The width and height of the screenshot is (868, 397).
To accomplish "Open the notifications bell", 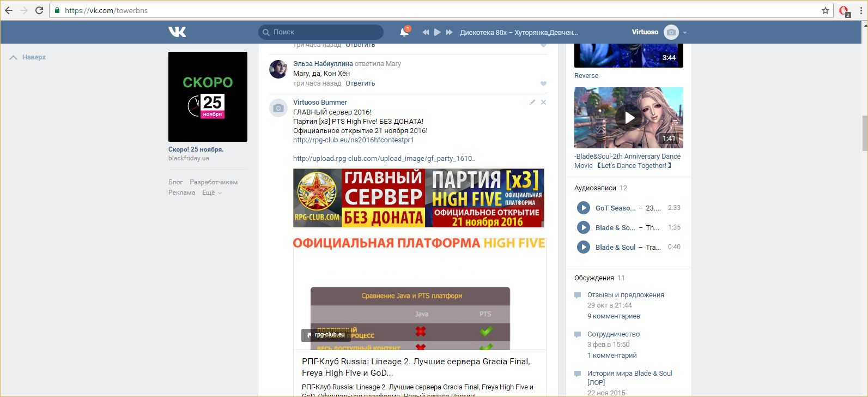I will point(404,32).
